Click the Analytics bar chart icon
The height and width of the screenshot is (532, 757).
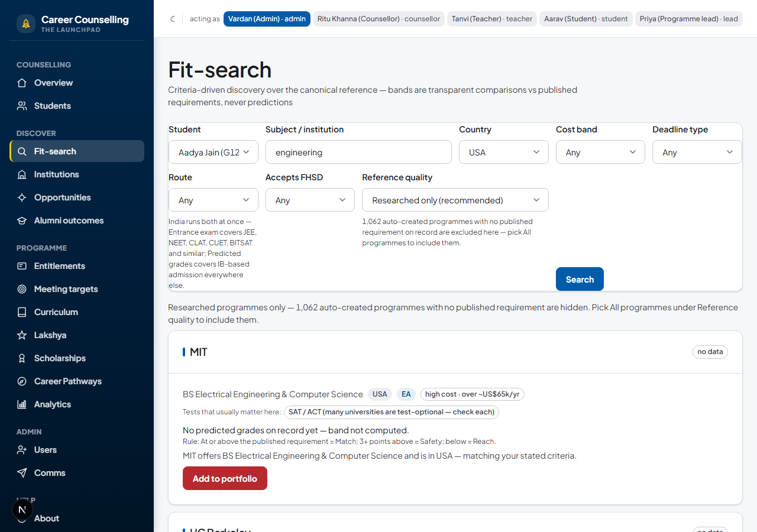(22, 404)
